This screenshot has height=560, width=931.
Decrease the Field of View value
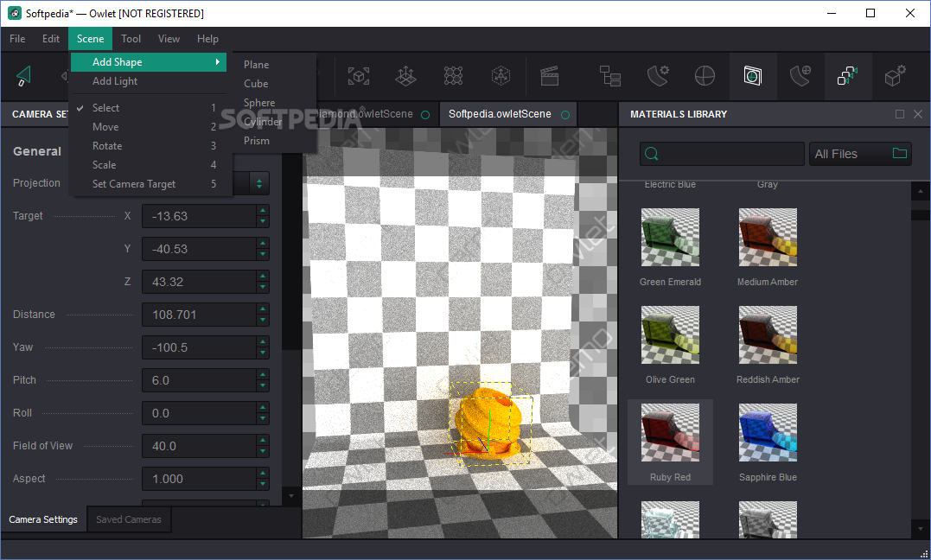click(263, 451)
